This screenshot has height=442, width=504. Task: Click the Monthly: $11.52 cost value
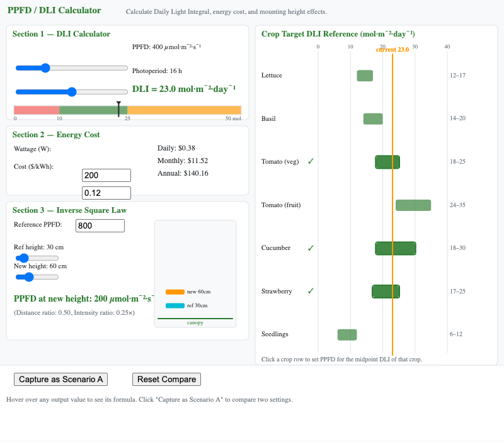point(183,161)
